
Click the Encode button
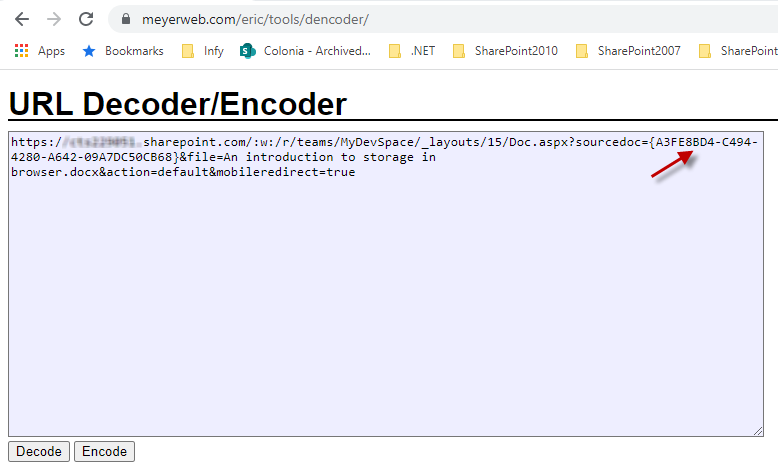104,451
